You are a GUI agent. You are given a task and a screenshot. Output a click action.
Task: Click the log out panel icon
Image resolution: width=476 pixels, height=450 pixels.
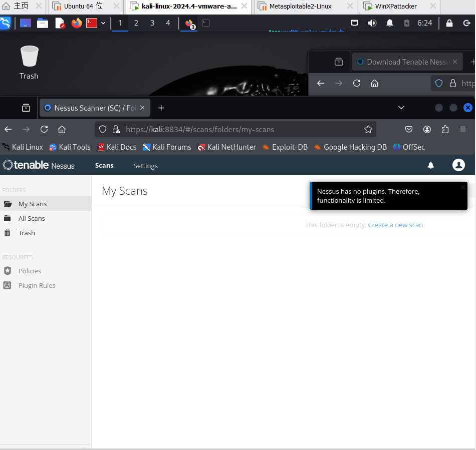tap(466, 23)
